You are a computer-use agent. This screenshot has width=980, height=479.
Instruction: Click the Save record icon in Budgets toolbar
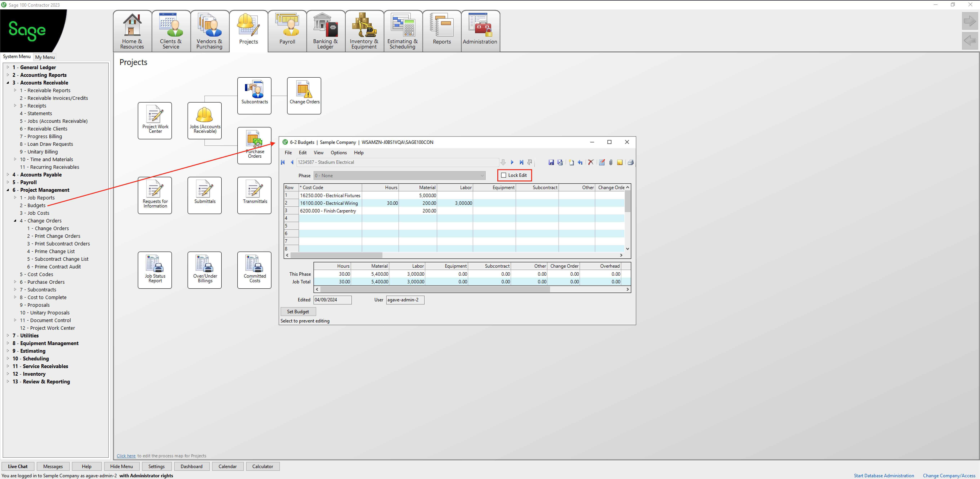[x=551, y=163]
